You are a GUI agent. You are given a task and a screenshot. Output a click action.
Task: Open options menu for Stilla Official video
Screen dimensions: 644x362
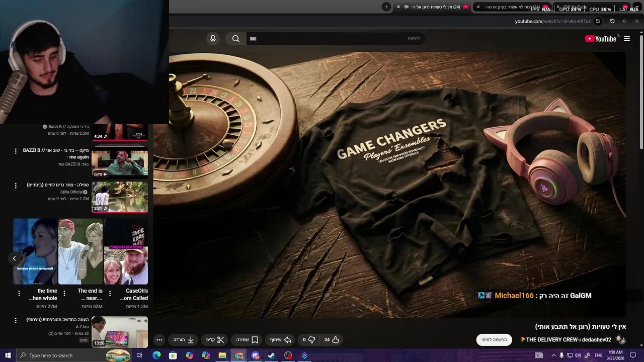tap(16, 186)
